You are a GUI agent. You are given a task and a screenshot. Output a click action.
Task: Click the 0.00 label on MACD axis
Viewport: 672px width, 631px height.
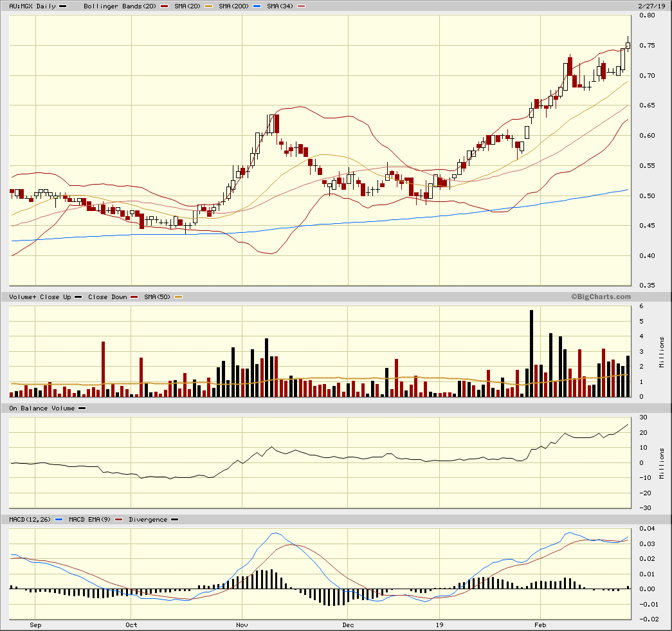coord(647,589)
